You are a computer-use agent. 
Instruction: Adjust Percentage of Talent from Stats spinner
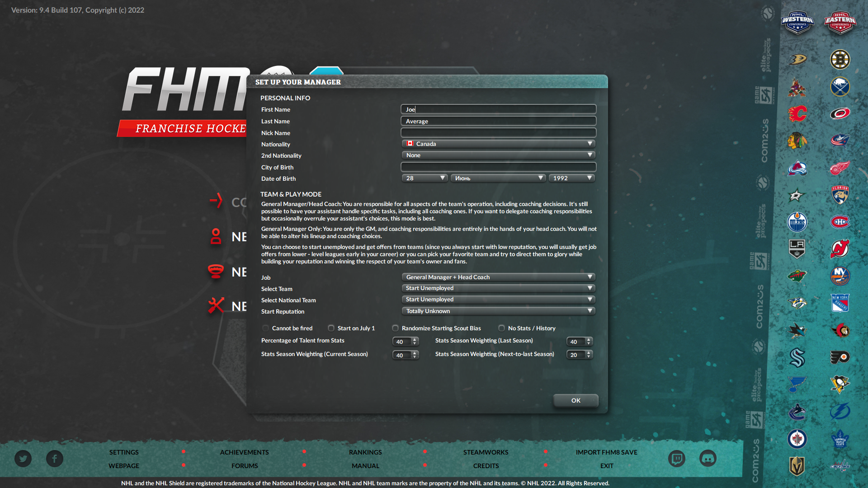pos(406,342)
